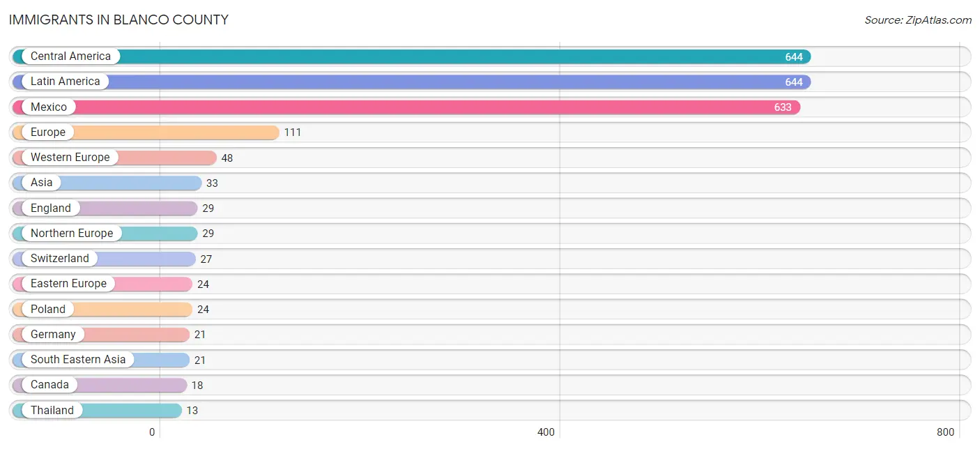Click the Immigrants in Blanco County title
This screenshot has height=449, width=980.
click(118, 20)
